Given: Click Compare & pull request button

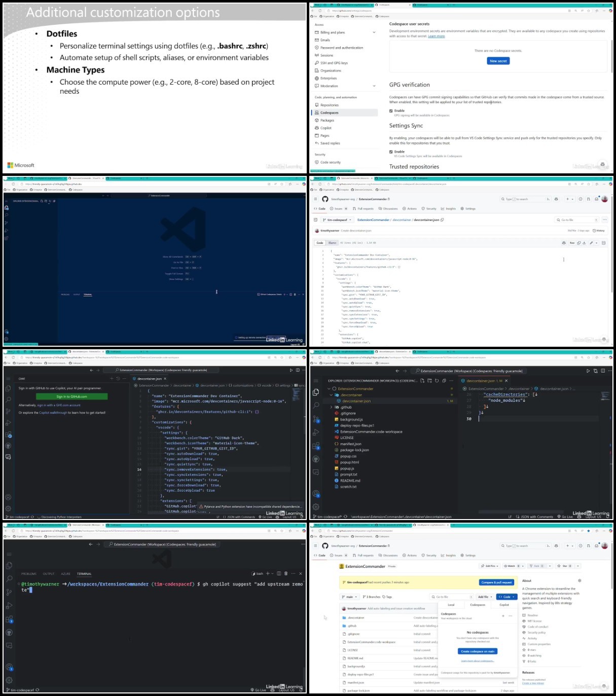Looking at the screenshot, I should pos(497,582).
